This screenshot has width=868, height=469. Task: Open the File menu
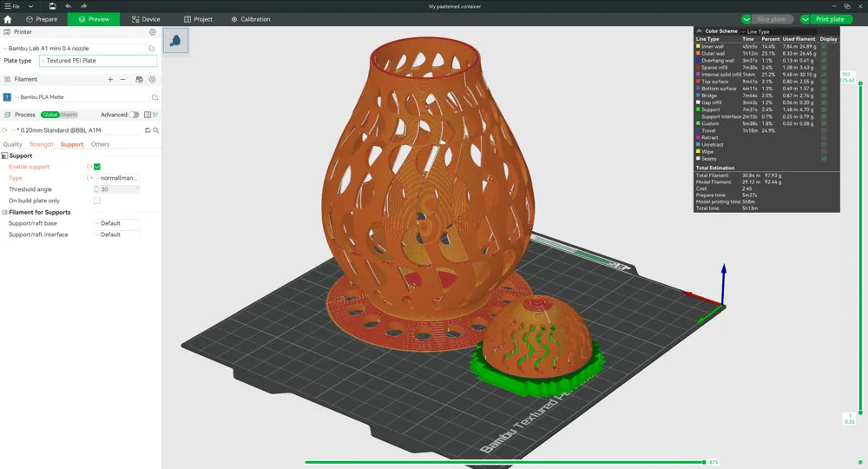(12, 6)
